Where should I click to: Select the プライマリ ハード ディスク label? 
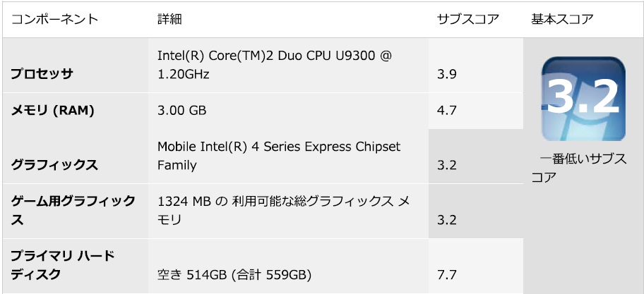(x=63, y=264)
